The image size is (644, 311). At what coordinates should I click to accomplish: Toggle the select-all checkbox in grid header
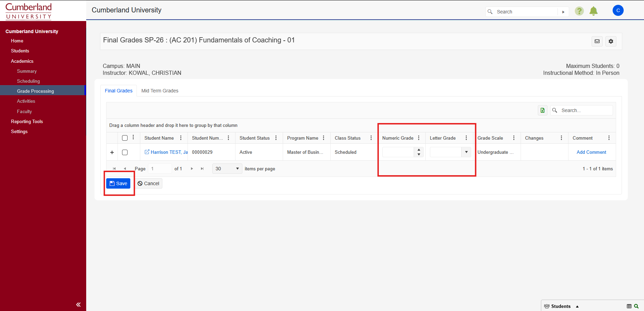pos(125,138)
